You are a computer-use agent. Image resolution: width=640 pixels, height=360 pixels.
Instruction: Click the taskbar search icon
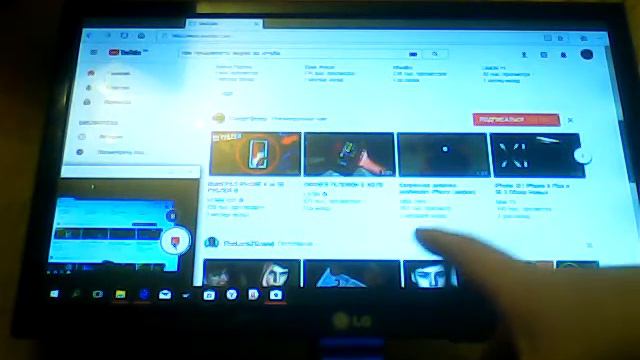pyautogui.click(x=76, y=294)
